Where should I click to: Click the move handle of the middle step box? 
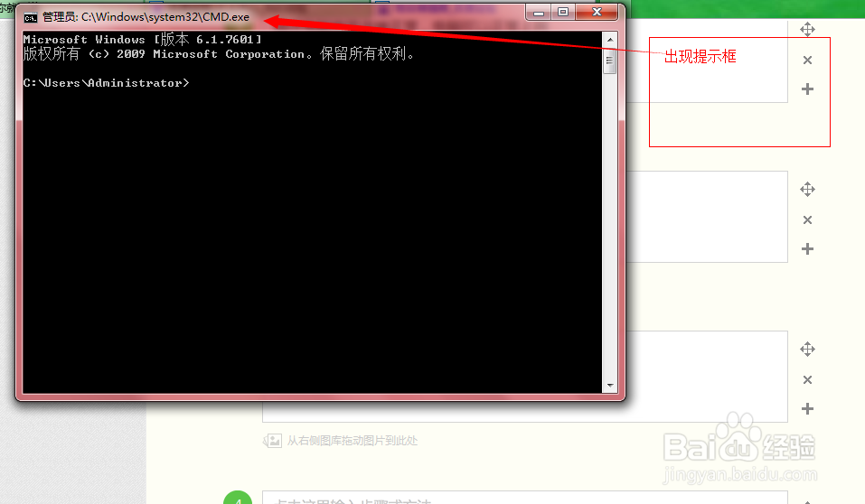click(x=808, y=189)
